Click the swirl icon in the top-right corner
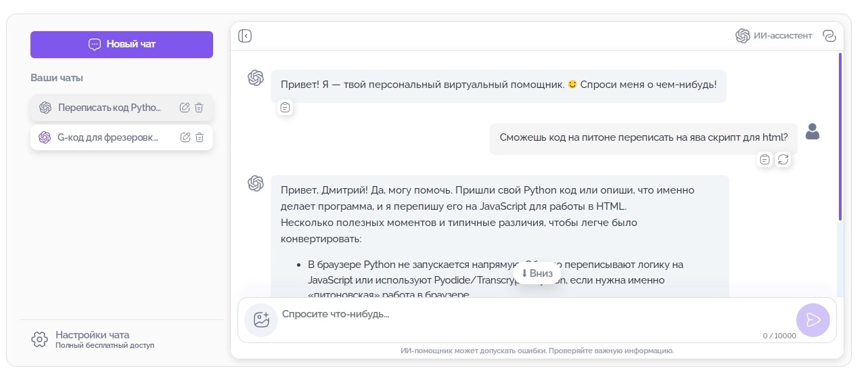 coord(829,36)
